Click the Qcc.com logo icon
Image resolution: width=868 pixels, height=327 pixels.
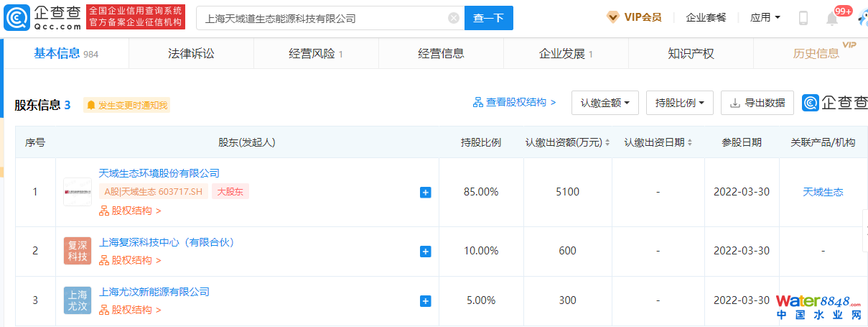pos(17,17)
